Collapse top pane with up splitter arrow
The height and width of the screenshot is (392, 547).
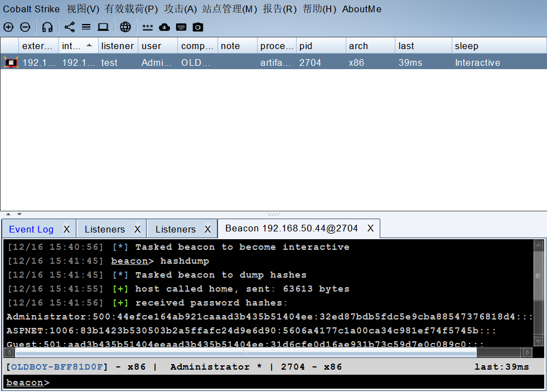coord(8,214)
